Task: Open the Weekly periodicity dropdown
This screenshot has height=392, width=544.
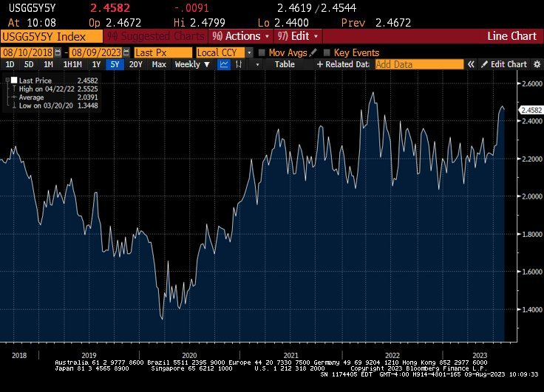Action: [191, 64]
